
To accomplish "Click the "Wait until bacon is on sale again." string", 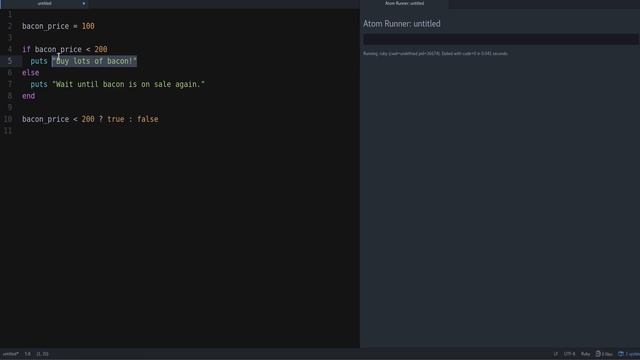I will pos(129,84).
